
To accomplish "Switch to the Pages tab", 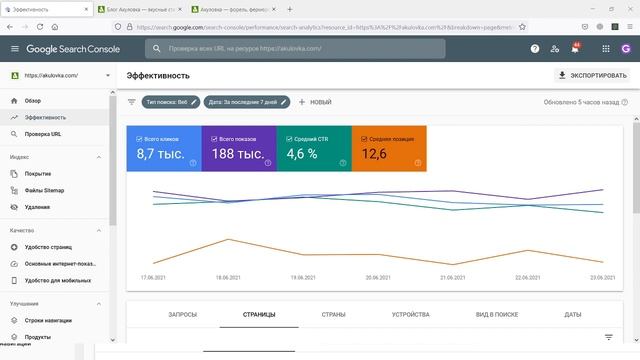I will click(x=259, y=315).
